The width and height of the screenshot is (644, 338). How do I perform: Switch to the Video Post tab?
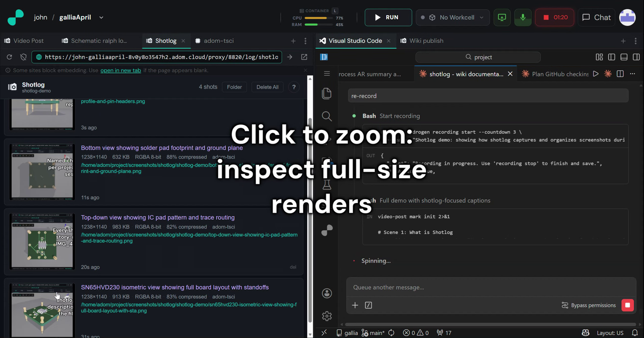[x=24, y=41]
